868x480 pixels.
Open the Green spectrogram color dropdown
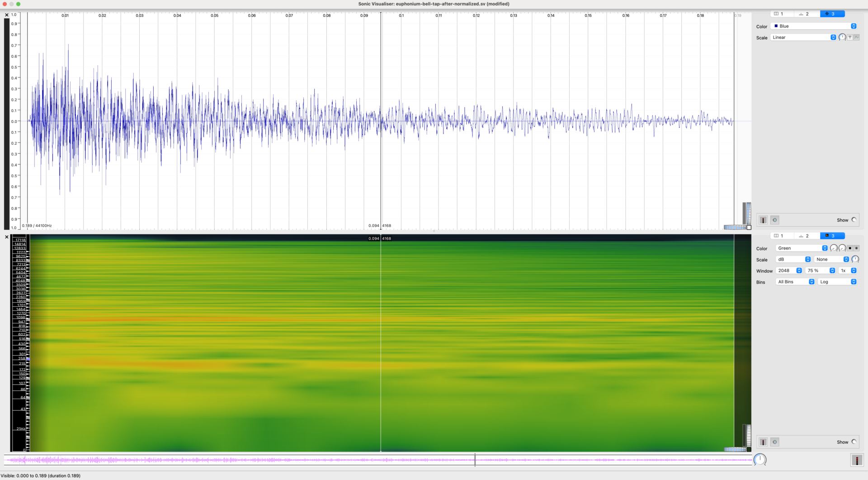802,248
